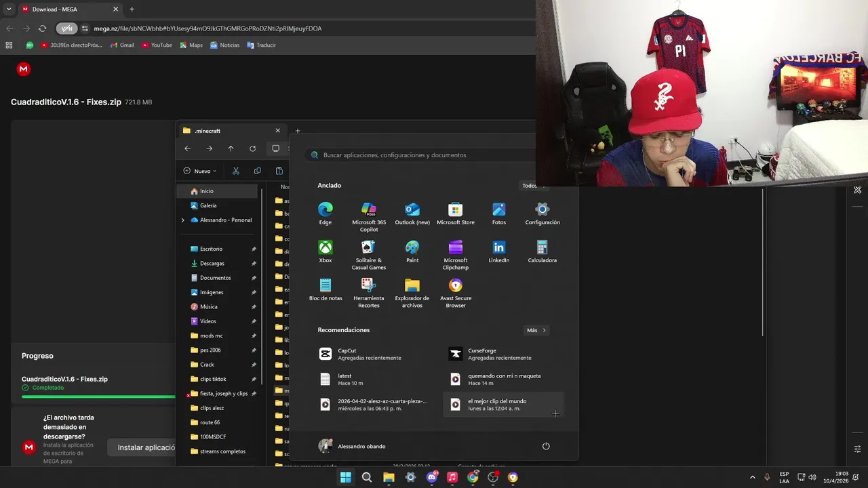The height and width of the screenshot is (488, 868).
Task: Open the Fotos app
Action: click(499, 213)
